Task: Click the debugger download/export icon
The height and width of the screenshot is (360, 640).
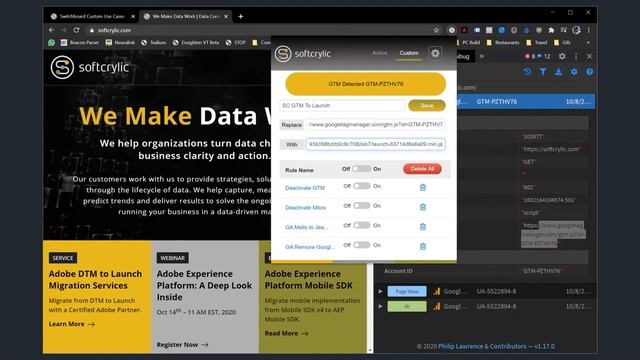Action: coord(558,72)
